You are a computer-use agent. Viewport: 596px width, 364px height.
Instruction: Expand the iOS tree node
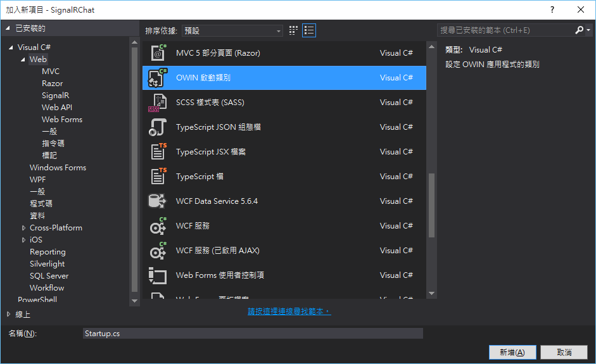23,240
